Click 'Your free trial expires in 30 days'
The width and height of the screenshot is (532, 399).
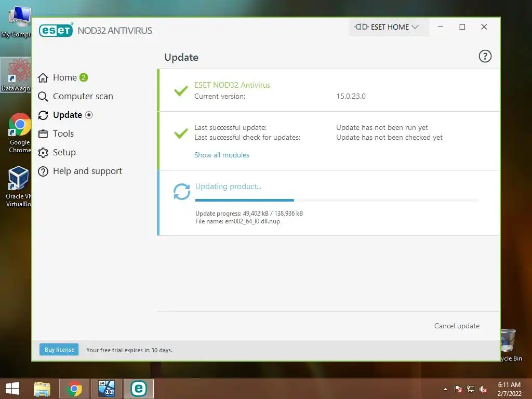[129, 350]
